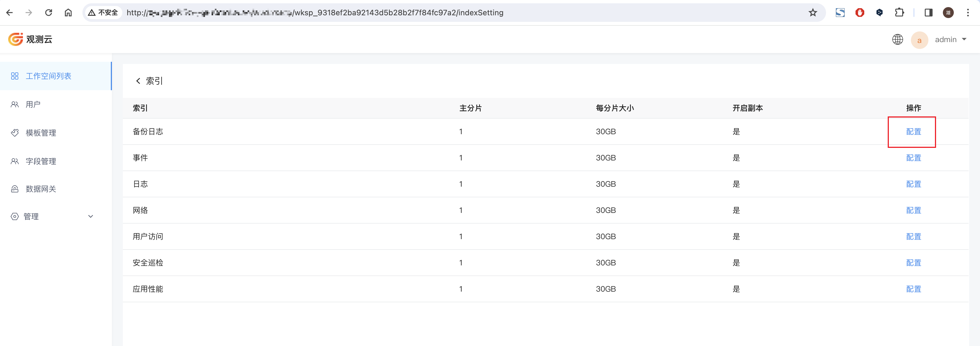The width and height of the screenshot is (980, 346).
Task: Click the 操作 column header
Action: point(913,108)
